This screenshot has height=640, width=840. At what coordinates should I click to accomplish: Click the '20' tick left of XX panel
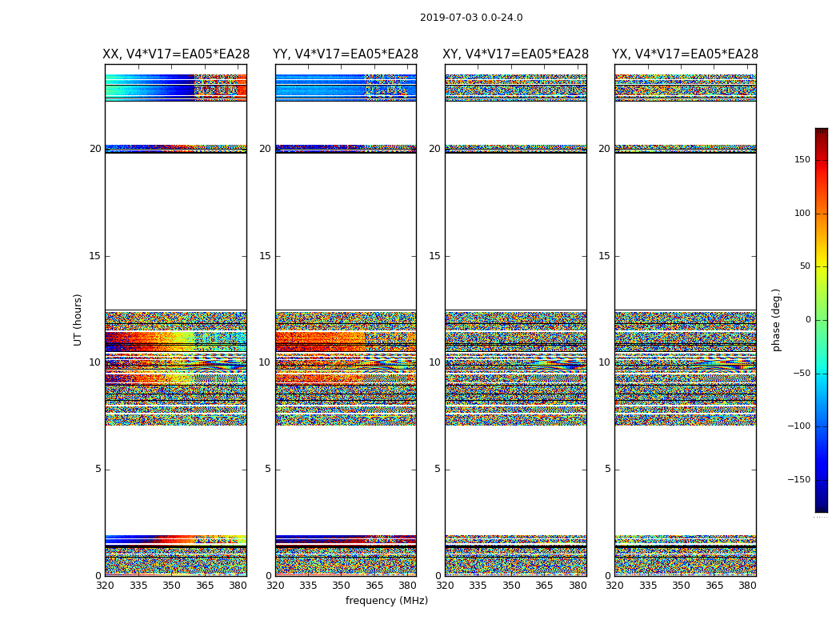(x=95, y=149)
